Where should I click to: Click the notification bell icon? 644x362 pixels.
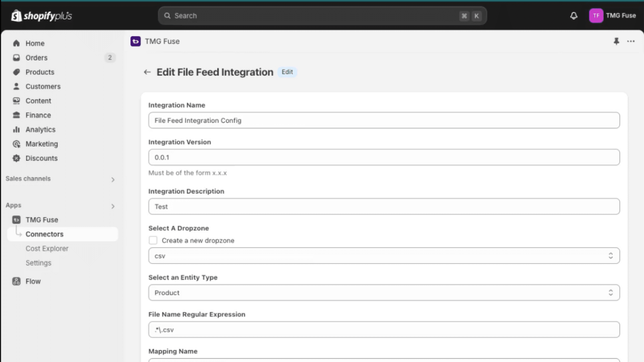tap(574, 16)
